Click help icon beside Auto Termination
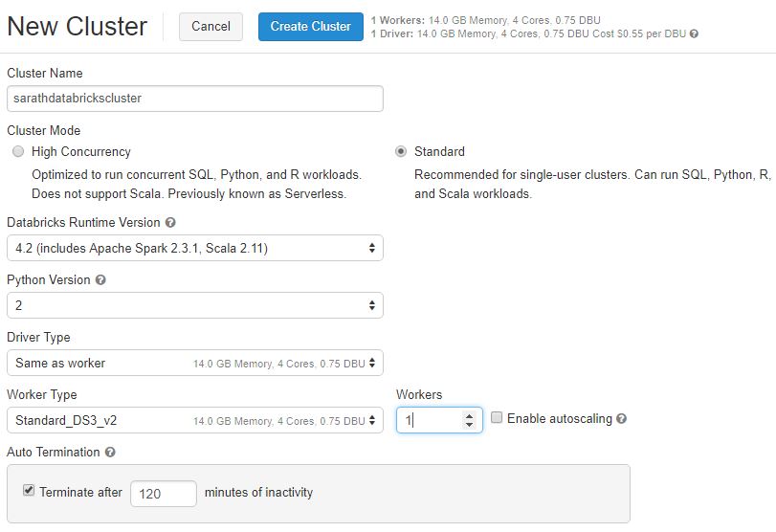This screenshot has height=532, width=776. (110, 453)
